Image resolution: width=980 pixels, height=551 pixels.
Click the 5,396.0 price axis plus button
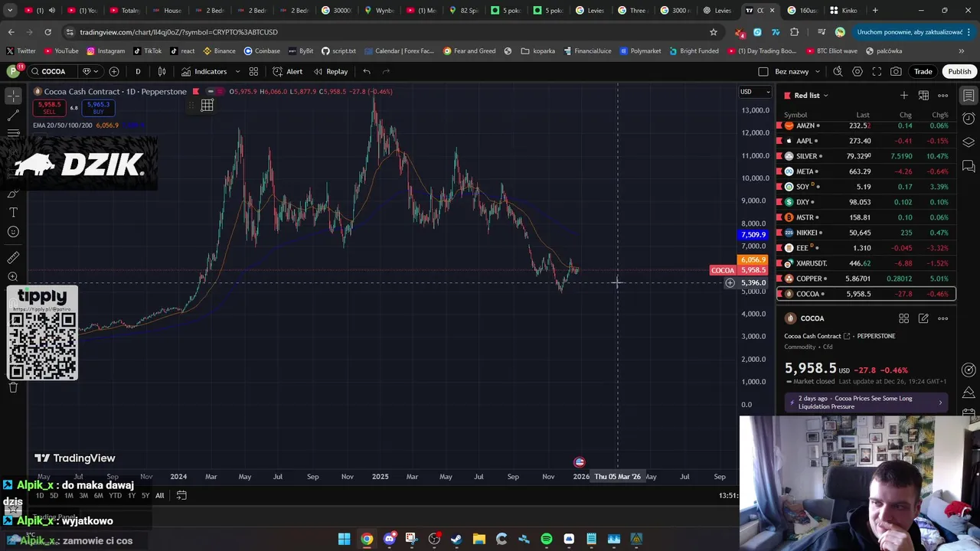point(730,283)
